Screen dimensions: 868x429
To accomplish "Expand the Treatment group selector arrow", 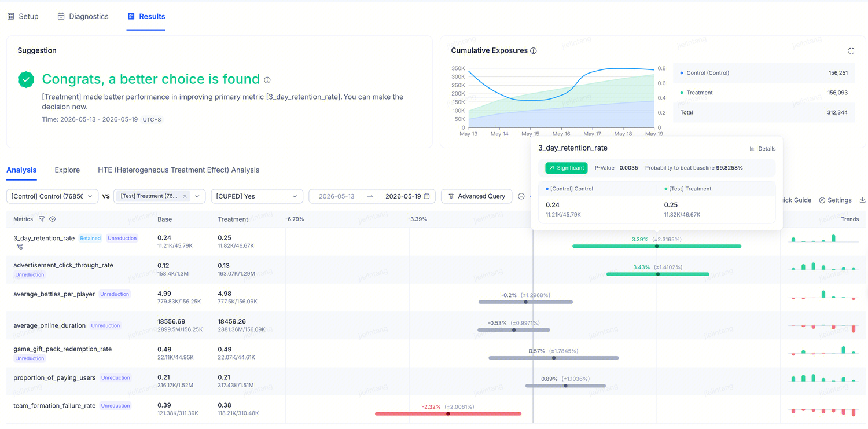I will [198, 196].
